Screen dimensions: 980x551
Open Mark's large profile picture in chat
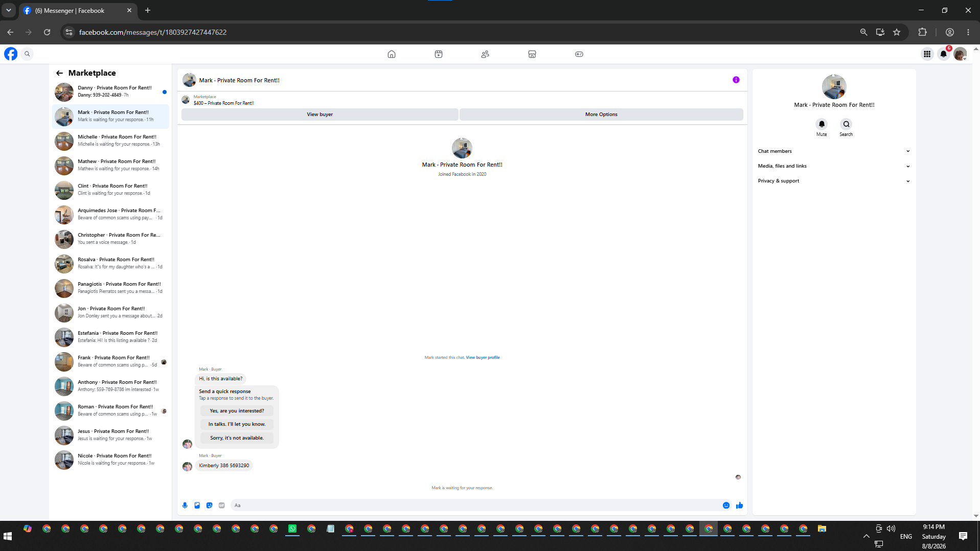point(462,148)
